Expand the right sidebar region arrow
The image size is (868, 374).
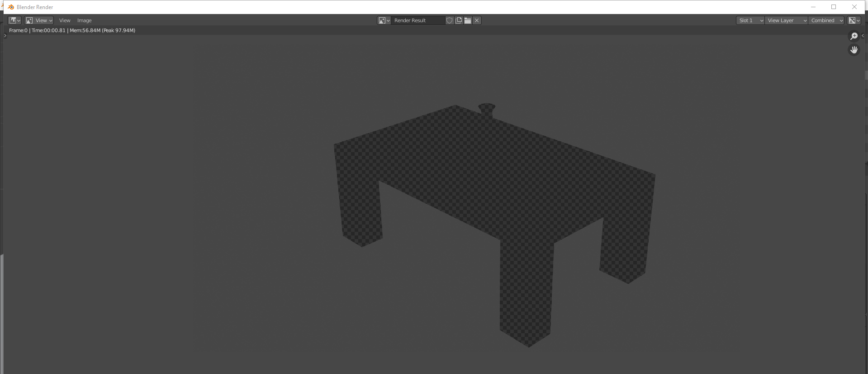click(x=863, y=35)
